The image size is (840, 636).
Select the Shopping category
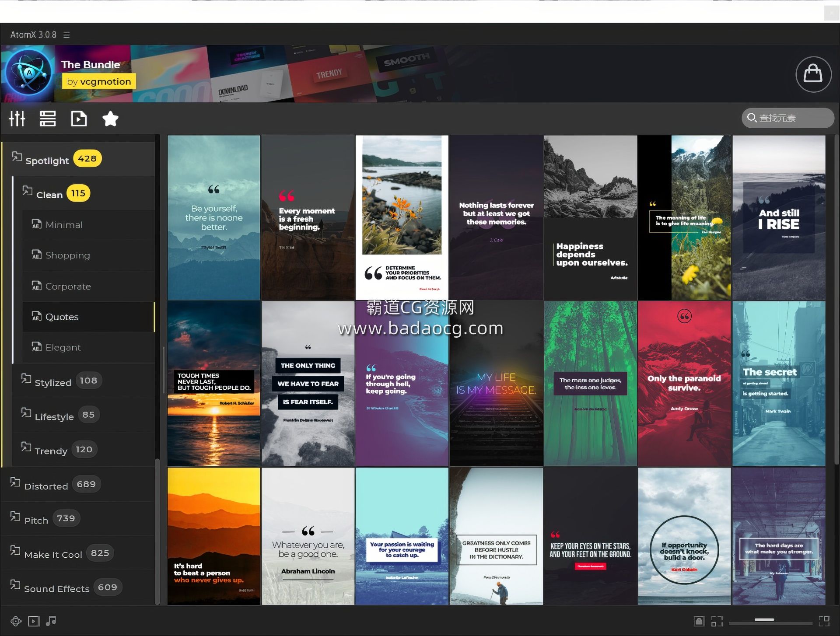[x=88, y=255]
